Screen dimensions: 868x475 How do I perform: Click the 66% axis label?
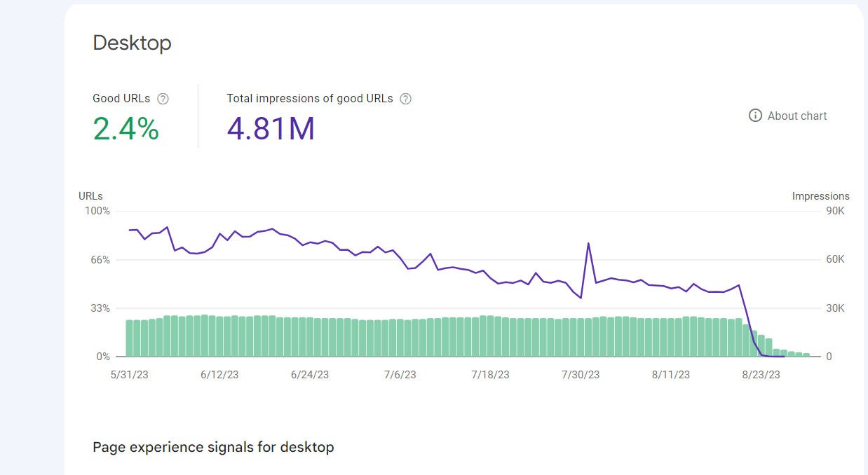100,260
